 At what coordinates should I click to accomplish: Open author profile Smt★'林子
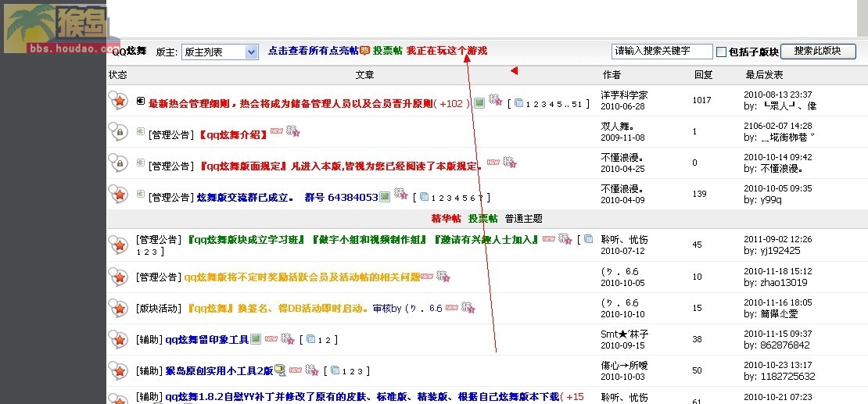pyautogui.click(x=625, y=334)
